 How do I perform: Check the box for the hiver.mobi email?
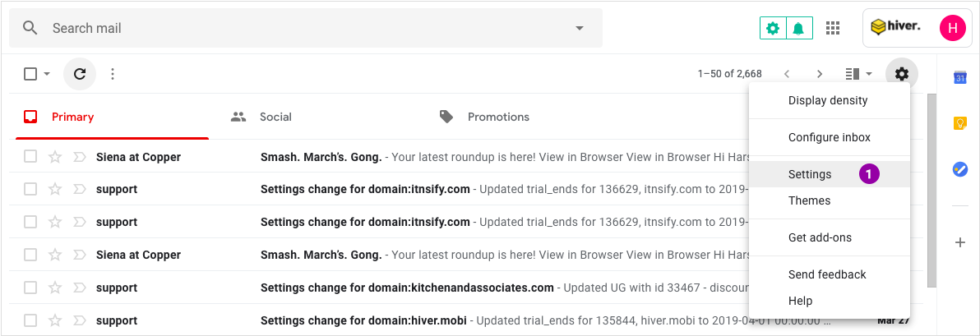coord(30,320)
